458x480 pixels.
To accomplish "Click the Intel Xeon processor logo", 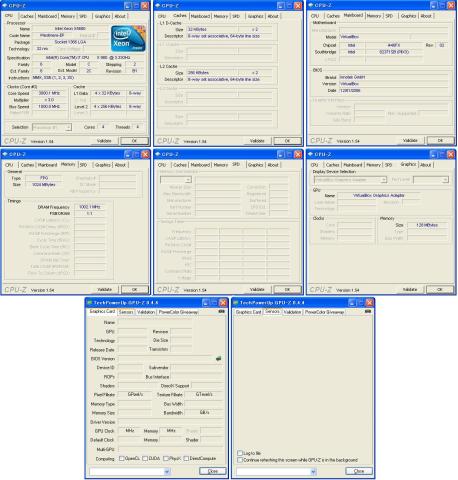I will click(x=128, y=38).
